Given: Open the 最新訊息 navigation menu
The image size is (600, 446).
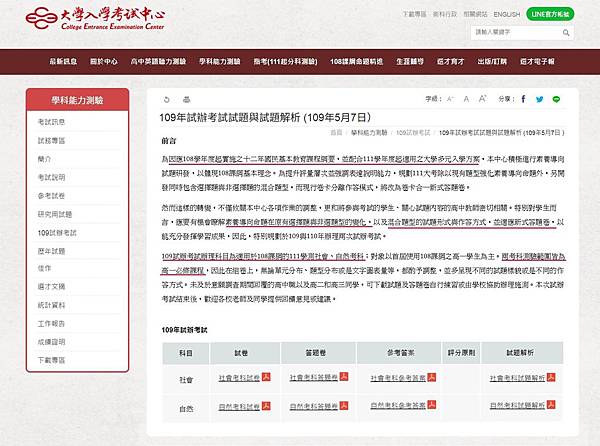Looking at the screenshot, I should click(x=63, y=62).
